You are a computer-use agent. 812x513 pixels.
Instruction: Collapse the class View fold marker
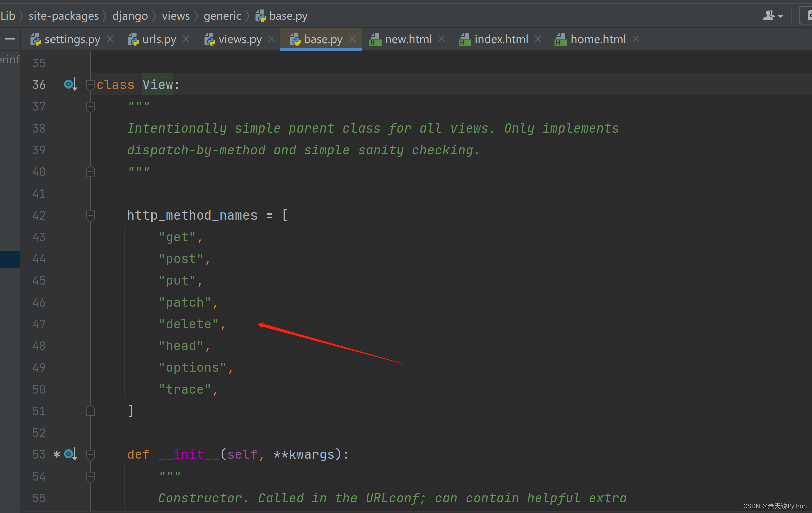(90, 85)
